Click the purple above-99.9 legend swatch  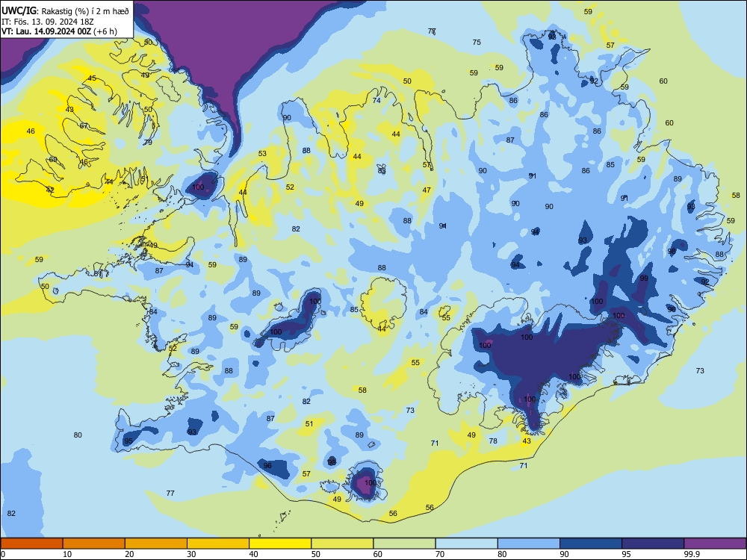coord(715,544)
